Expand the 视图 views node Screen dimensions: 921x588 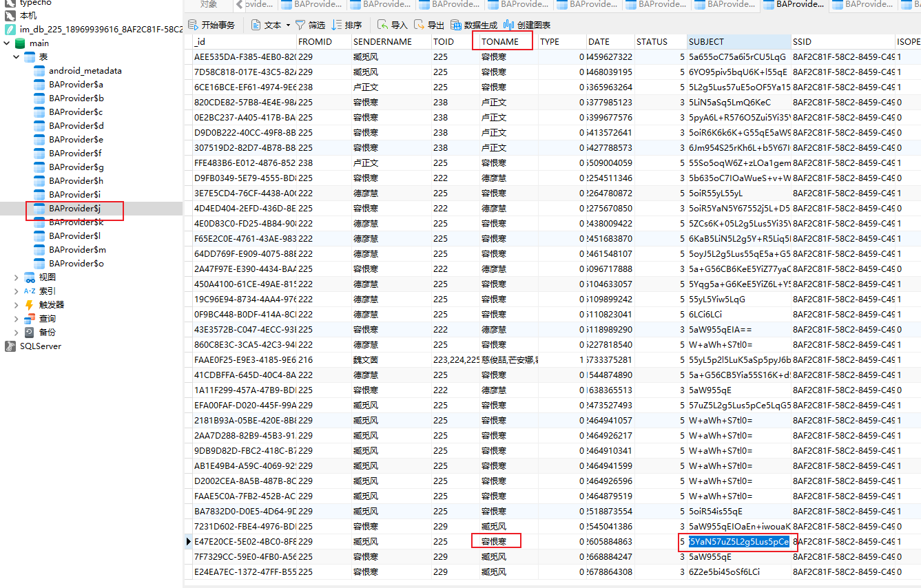(x=17, y=277)
